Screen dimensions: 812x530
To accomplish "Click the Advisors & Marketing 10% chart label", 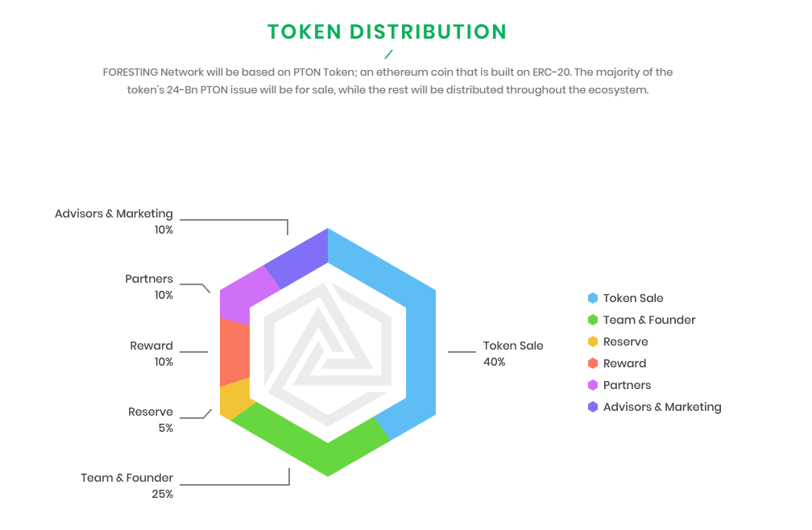I will click(114, 221).
